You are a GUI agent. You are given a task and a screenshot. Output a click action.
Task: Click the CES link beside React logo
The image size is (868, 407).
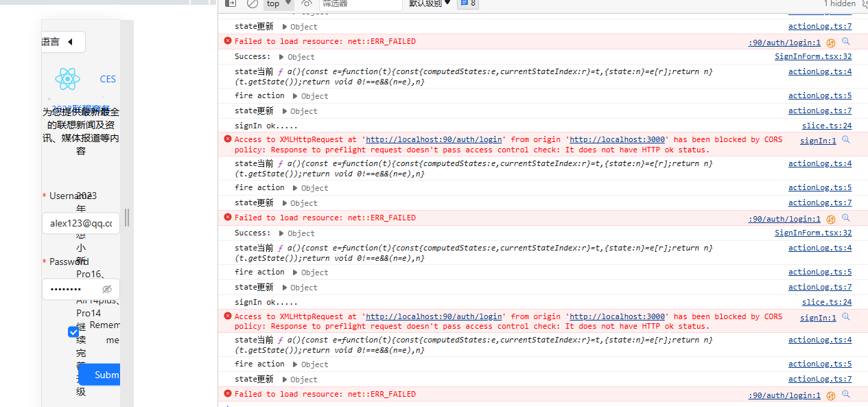tap(108, 79)
